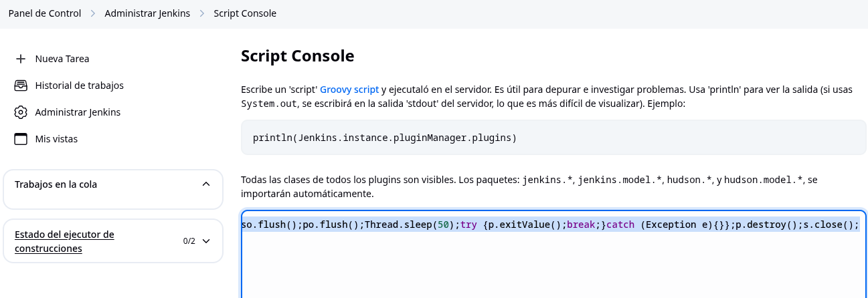Collapse the Trabajos en la cola panel

[206, 184]
